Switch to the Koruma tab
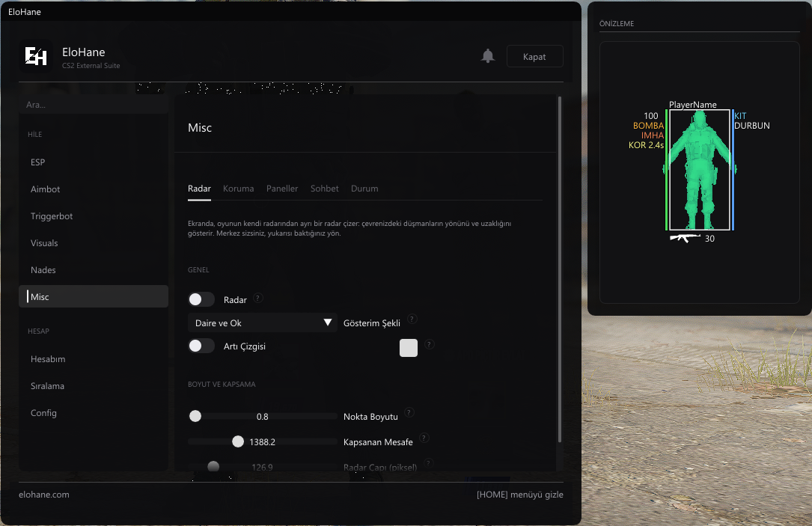This screenshot has height=526, width=812. point(238,189)
